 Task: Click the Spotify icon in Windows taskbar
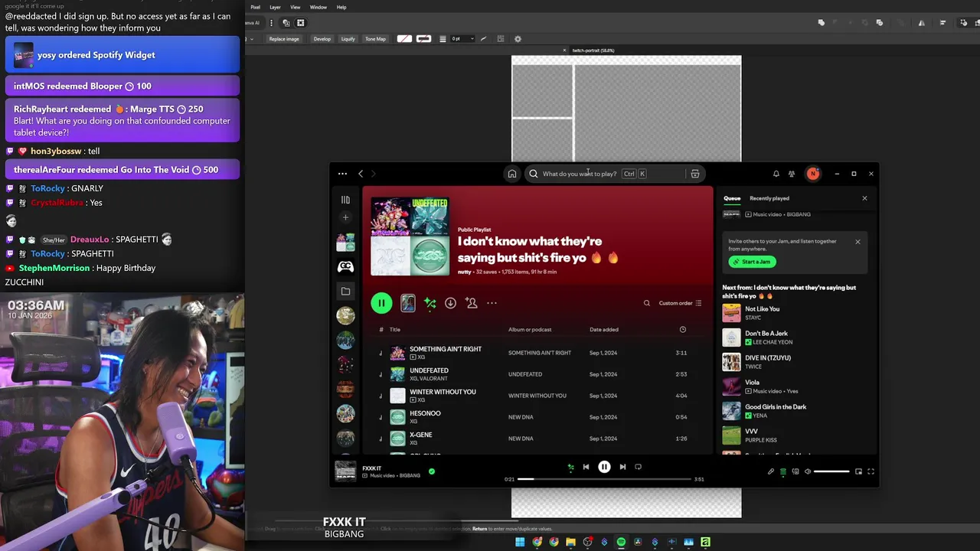(621, 542)
